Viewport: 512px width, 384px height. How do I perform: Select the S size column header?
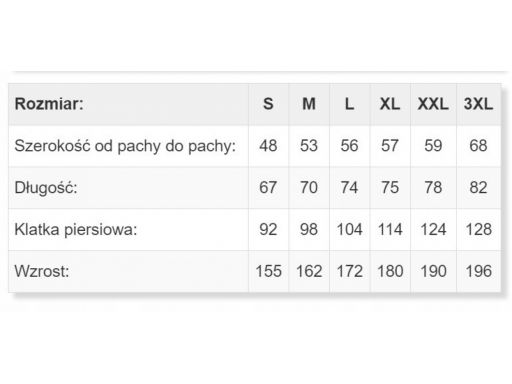[x=268, y=104]
